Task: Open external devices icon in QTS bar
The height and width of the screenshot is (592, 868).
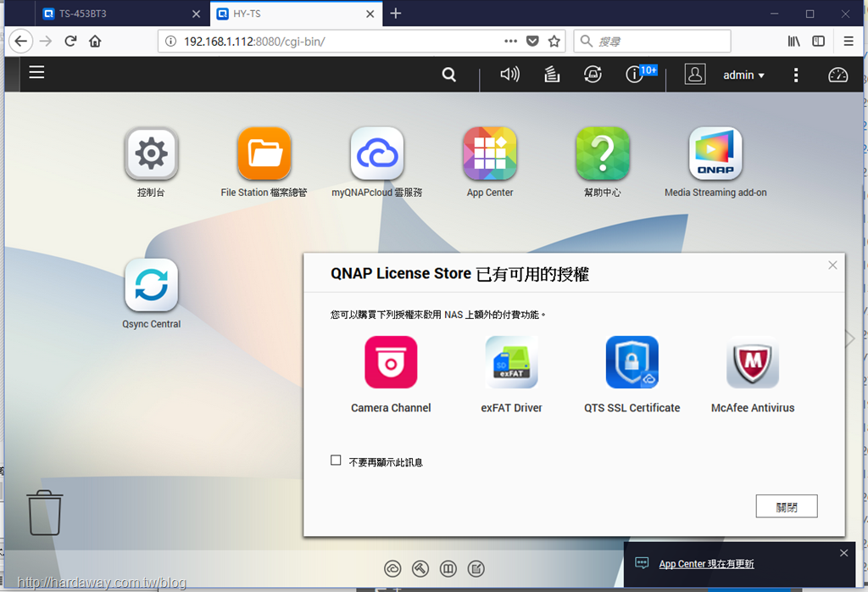Action: (593, 74)
